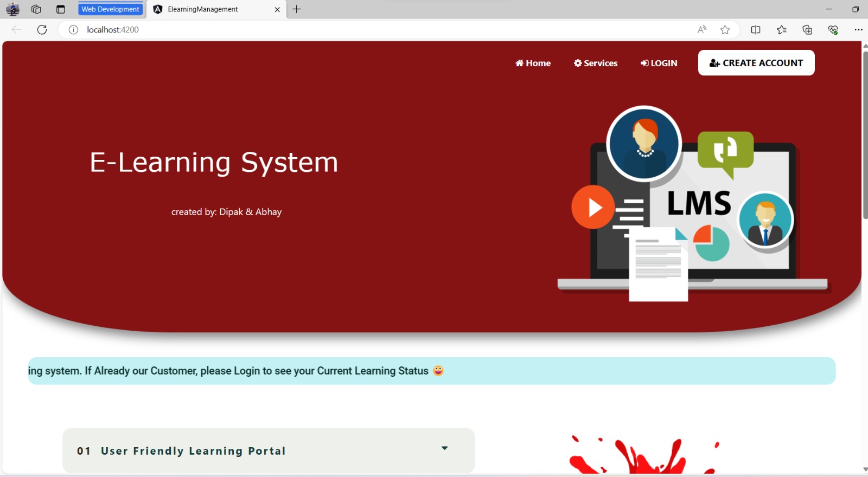Click the LOGIN link
The height and width of the screenshot is (477, 868).
pyautogui.click(x=659, y=63)
